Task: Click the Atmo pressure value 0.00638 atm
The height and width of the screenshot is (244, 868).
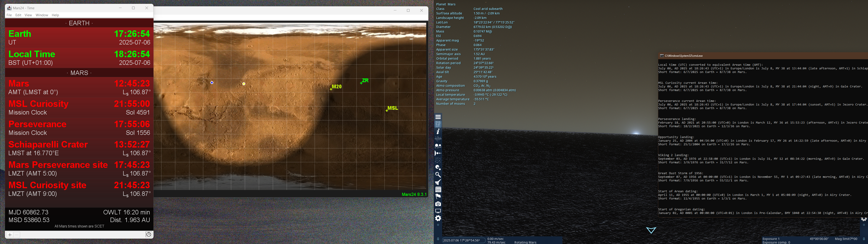Action: (495, 90)
